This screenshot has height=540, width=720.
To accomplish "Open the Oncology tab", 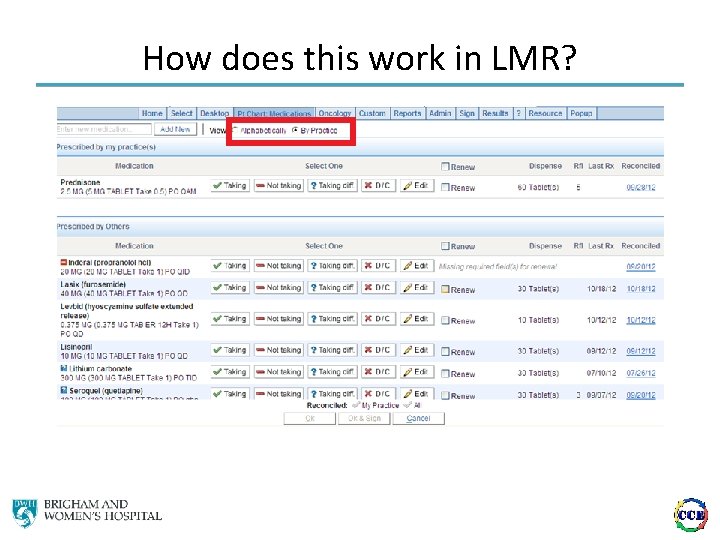I will click(x=335, y=113).
